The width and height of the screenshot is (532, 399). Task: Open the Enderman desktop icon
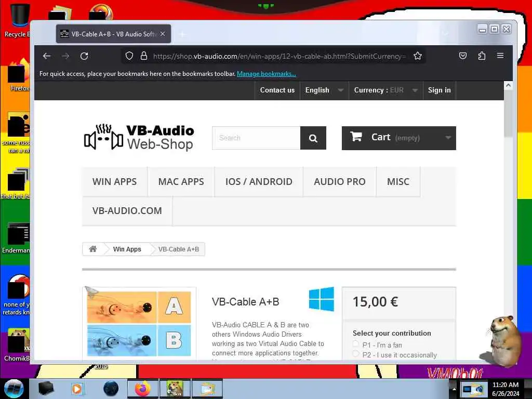click(17, 237)
